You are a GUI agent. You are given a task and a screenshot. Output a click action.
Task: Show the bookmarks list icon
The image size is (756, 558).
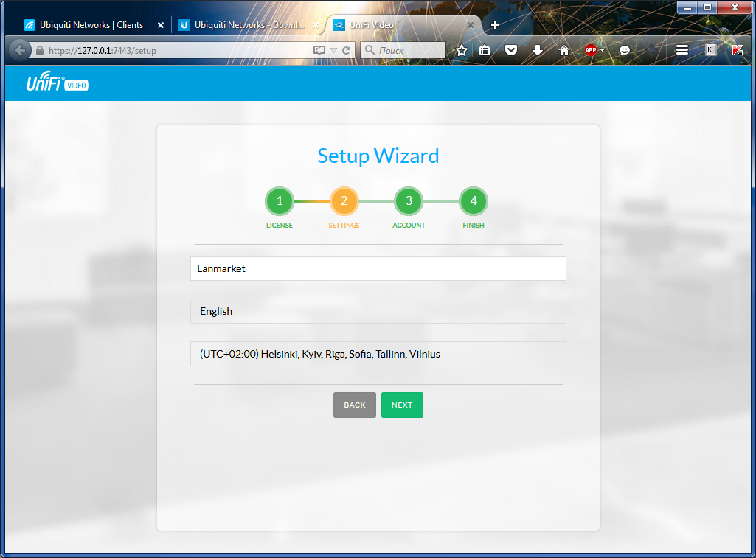pyautogui.click(x=485, y=50)
